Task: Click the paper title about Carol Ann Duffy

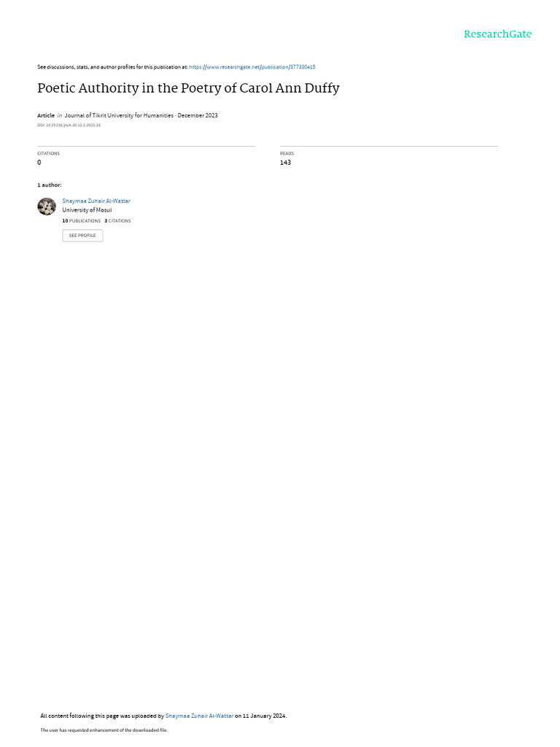Action: (188, 88)
